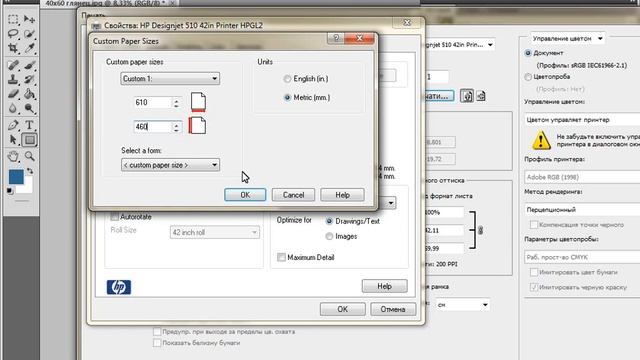Click the portrait page icon beside 610
This screenshot has width=640, height=360.
point(198,102)
